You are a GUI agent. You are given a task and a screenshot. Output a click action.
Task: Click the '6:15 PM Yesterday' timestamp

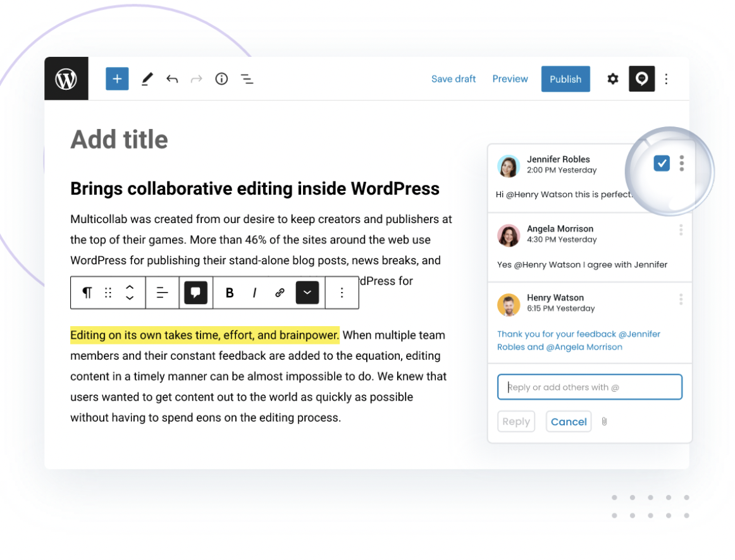[560, 308]
